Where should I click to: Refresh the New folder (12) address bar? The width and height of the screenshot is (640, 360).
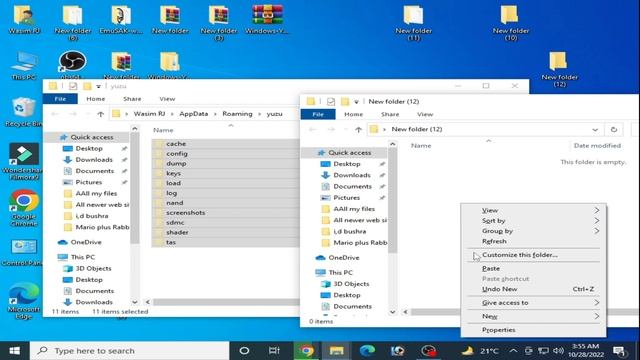coord(613,129)
